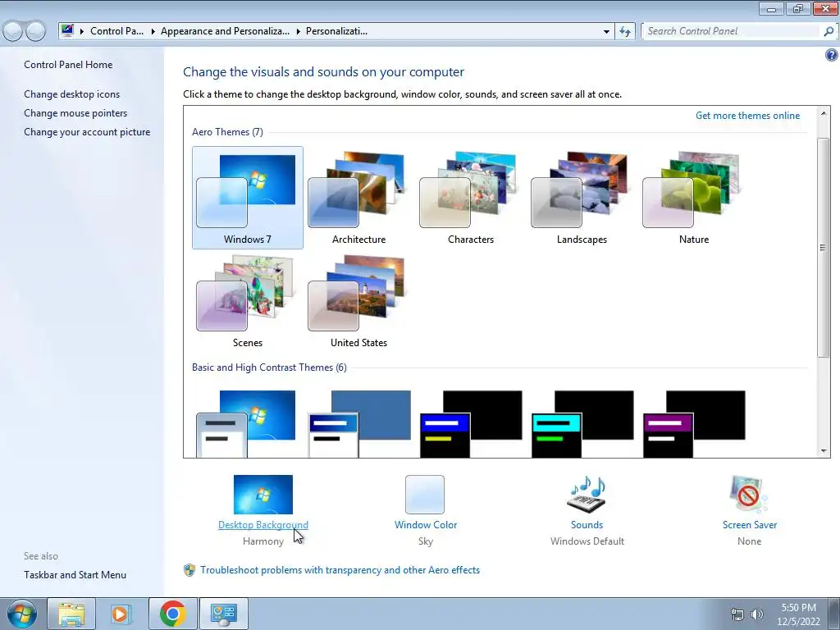Pick the high contrast theme with cyan title bar
The image size is (840, 630).
click(x=582, y=423)
